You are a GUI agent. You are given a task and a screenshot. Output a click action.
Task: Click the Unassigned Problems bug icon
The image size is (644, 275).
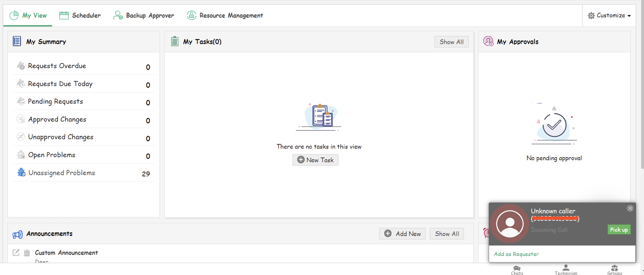[21, 172]
